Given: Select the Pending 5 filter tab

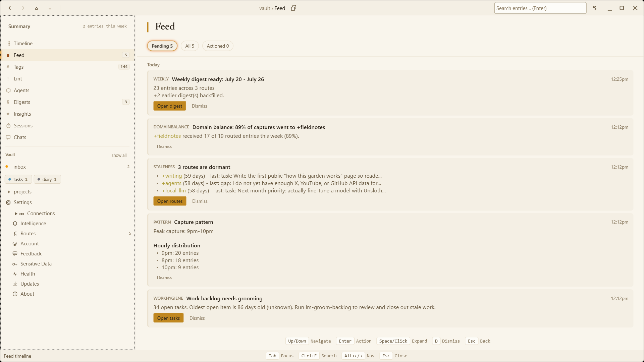Looking at the screenshot, I should pos(162,46).
